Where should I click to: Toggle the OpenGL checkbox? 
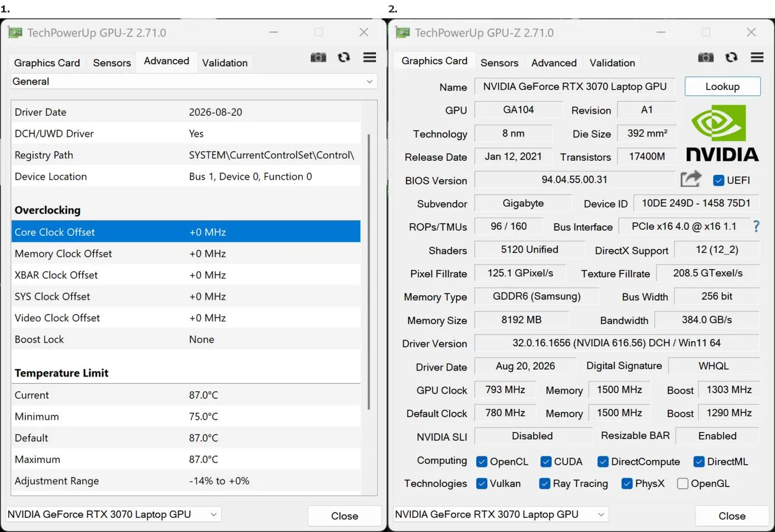click(x=683, y=484)
